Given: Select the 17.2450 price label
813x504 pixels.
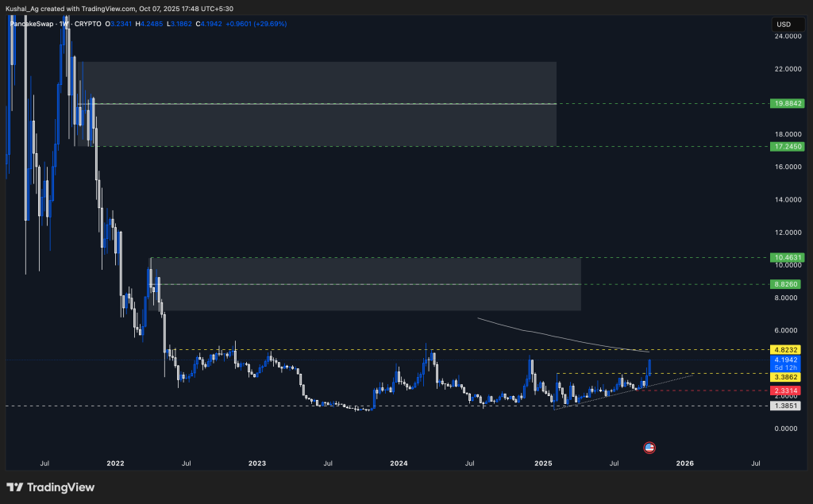Looking at the screenshot, I should [x=787, y=147].
